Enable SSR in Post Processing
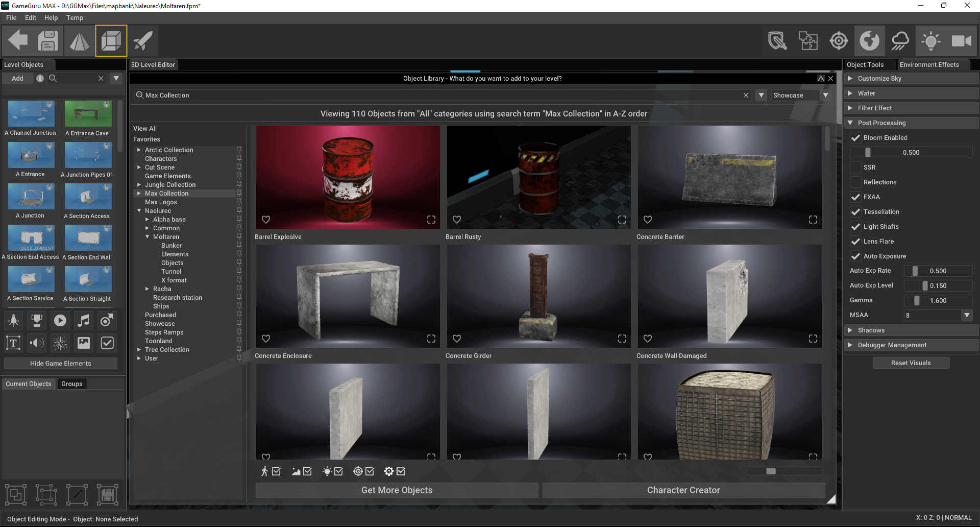The image size is (980, 527). (x=856, y=167)
